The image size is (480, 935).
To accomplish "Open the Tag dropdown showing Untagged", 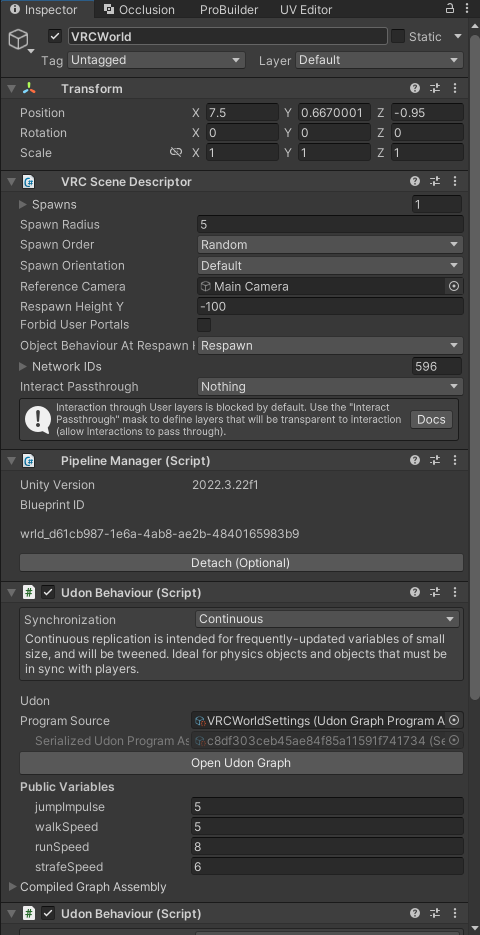I will point(157,60).
